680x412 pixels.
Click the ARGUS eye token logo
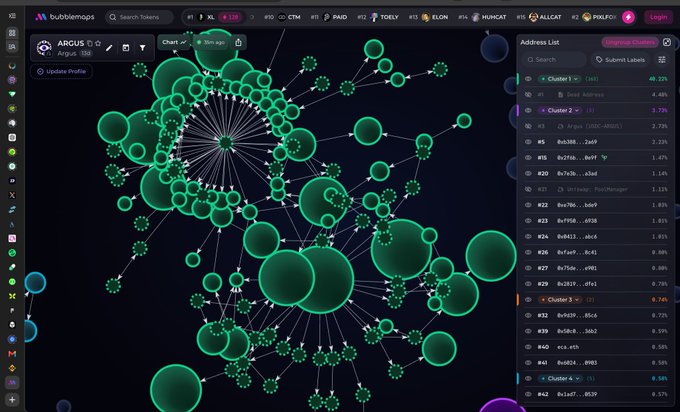coord(44,47)
